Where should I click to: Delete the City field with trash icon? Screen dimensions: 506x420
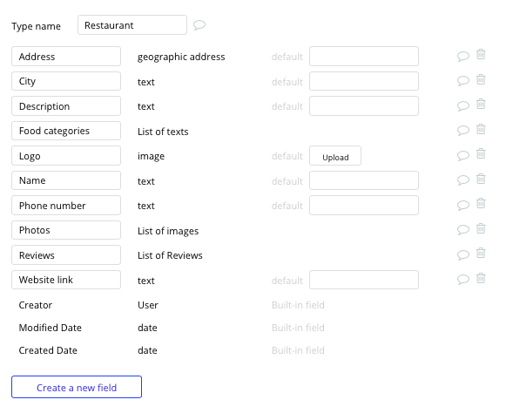[x=481, y=79]
